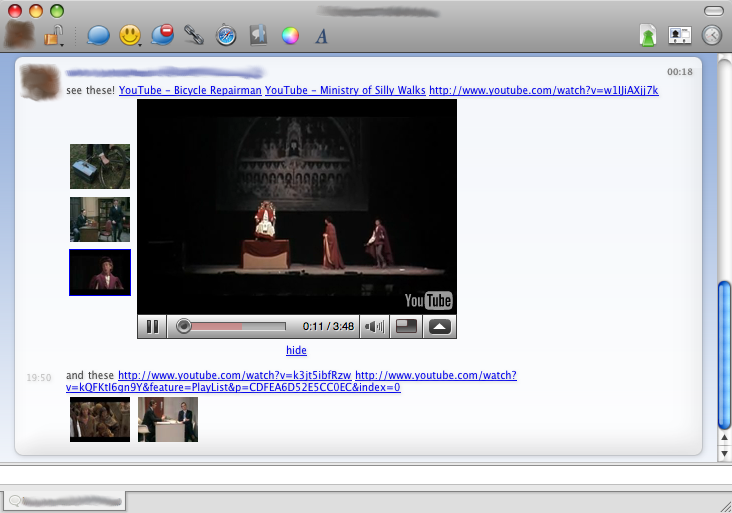This screenshot has width=732, height=513.
Task: Click the bookmark chat icon in toolbar
Action: tap(258, 35)
